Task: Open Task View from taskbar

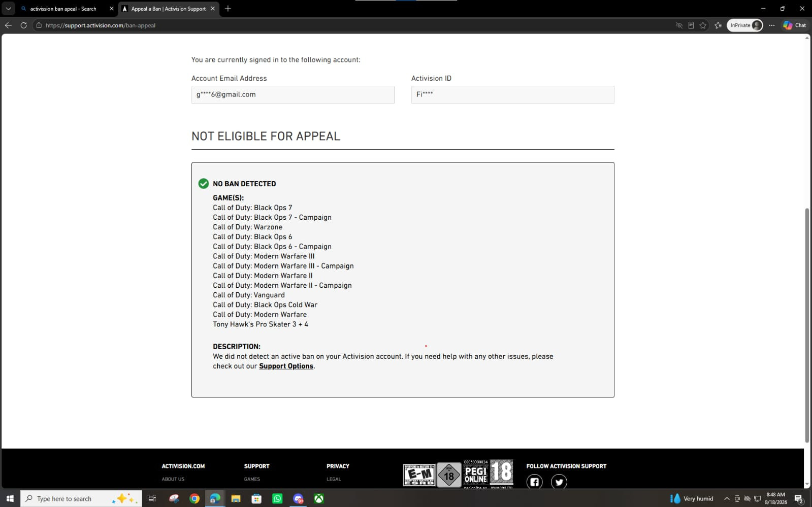Action: (x=152, y=498)
